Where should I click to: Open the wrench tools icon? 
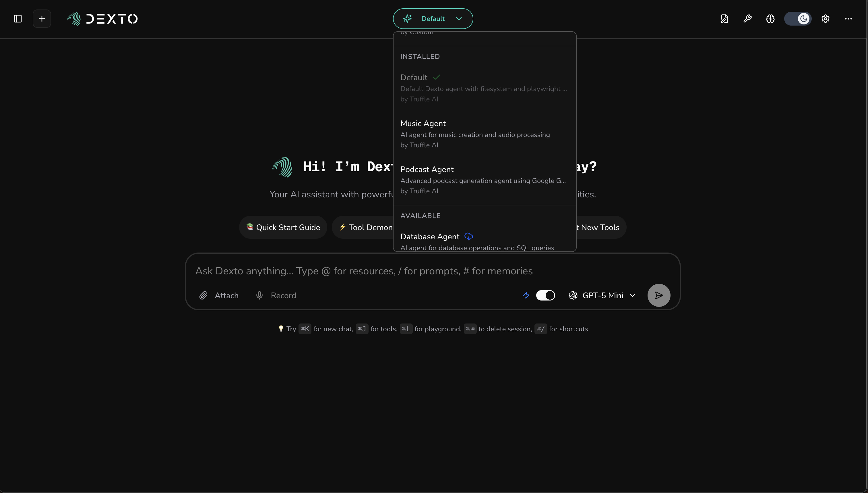click(747, 19)
